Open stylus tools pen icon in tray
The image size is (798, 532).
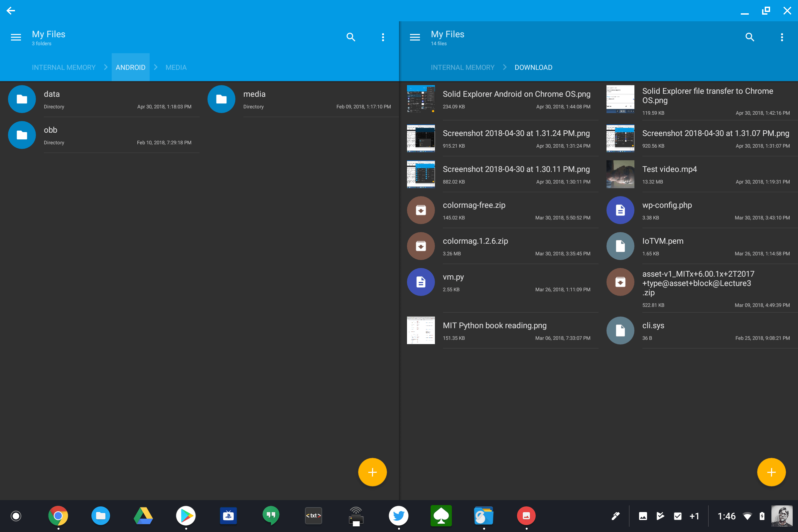(x=616, y=516)
